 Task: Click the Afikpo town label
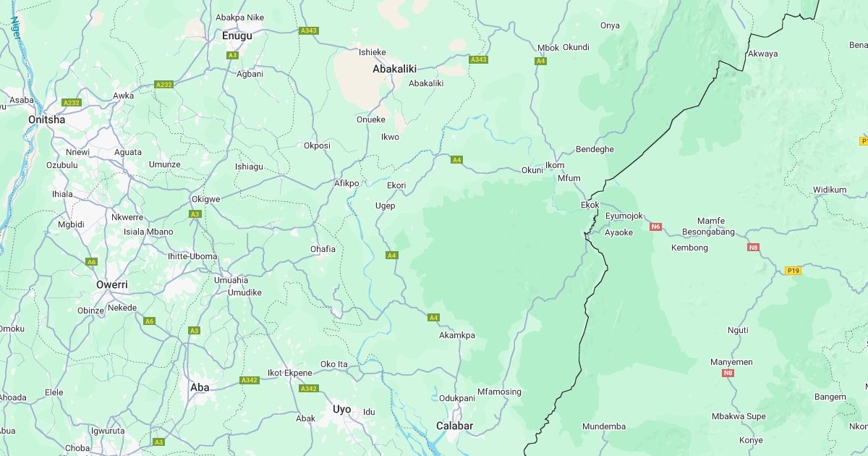[346, 183]
